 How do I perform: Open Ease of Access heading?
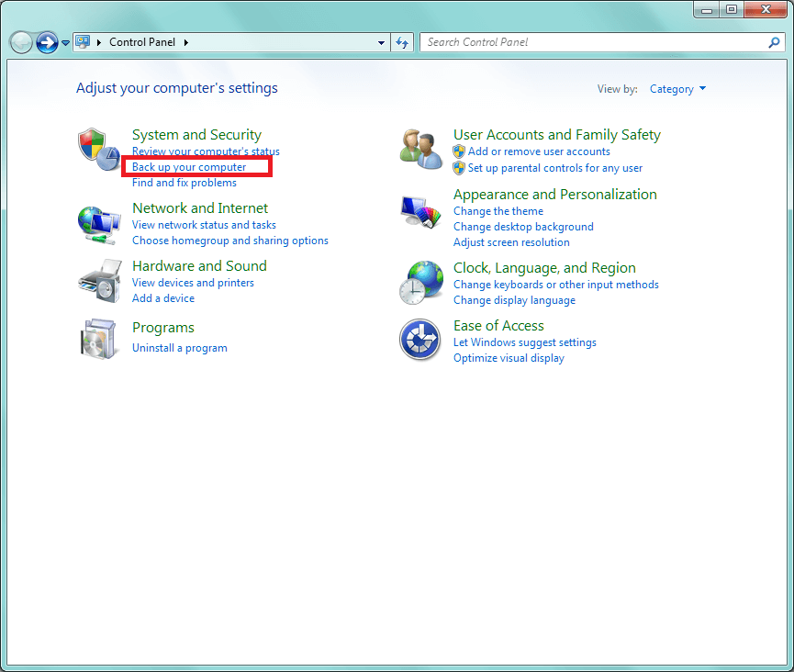click(498, 326)
